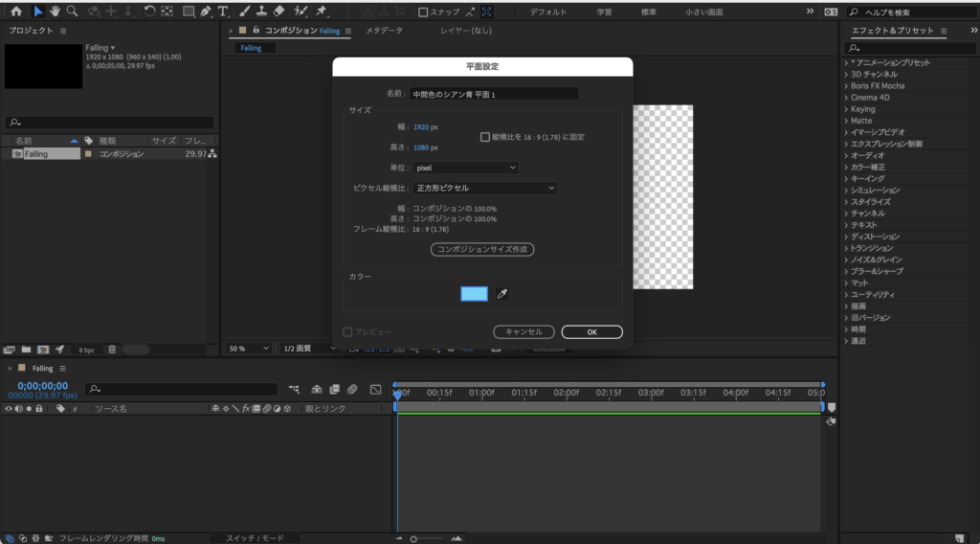Viewport: 980px width, 544px height.
Task: Expand the カラー補正 effects category
Action: click(x=867, y=167)
